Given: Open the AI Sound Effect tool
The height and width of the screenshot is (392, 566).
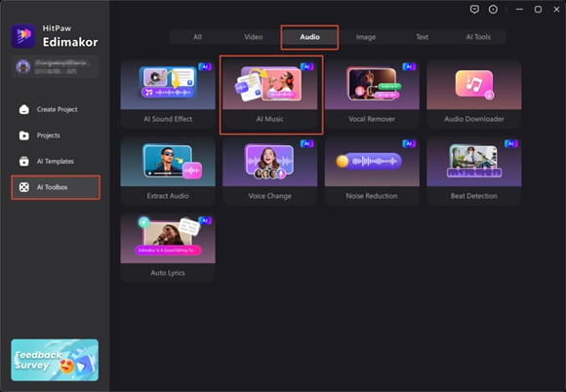Looking at the screenshot, I should pyautogui.click(x=168, y=95).
